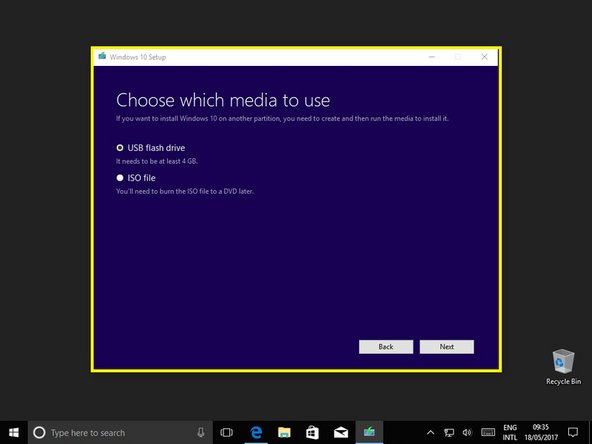Go back with the Back button
The width and height of the screenshot is (592, 444).
click(386, 347)
